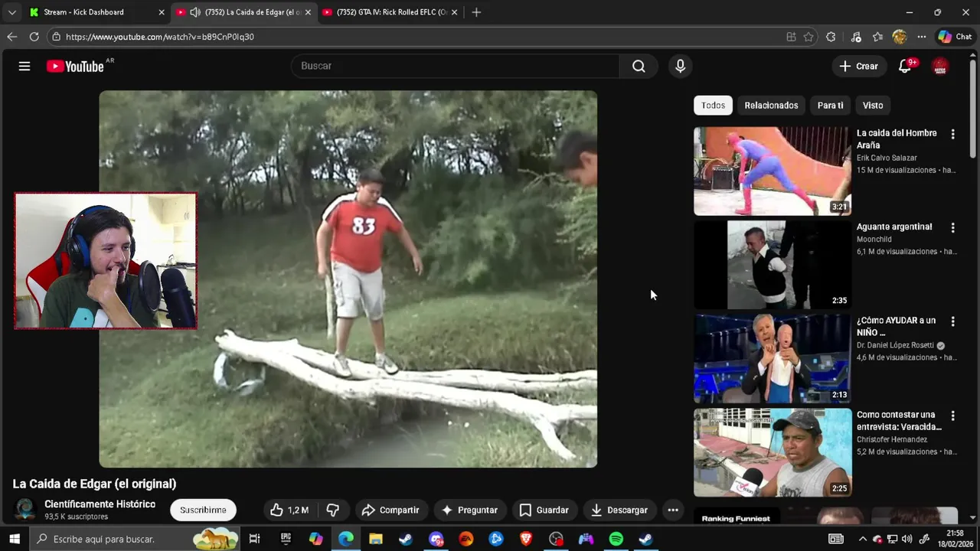Open Edge favorites list icon

tap(877, 37)
